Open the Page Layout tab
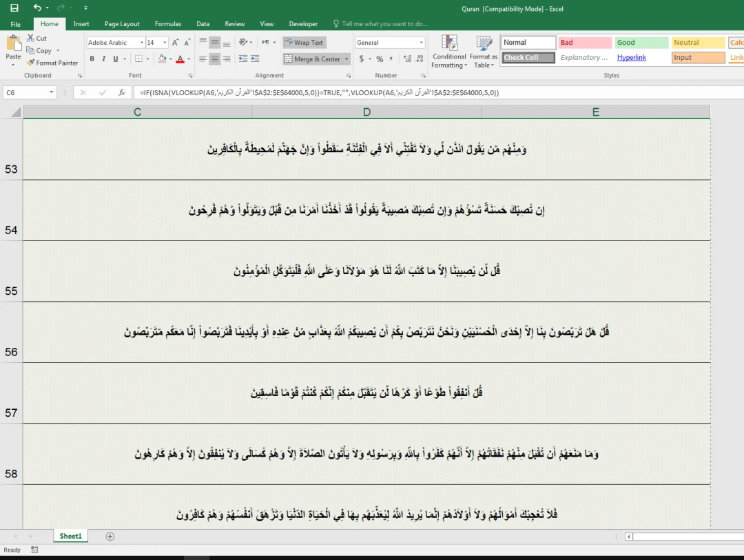Image resolution: width=744 pixels, height=560 pixels. (122, 24)
